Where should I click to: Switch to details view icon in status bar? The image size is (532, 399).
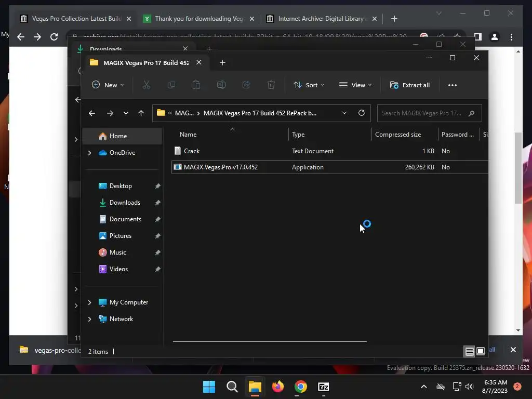point(469,352)
